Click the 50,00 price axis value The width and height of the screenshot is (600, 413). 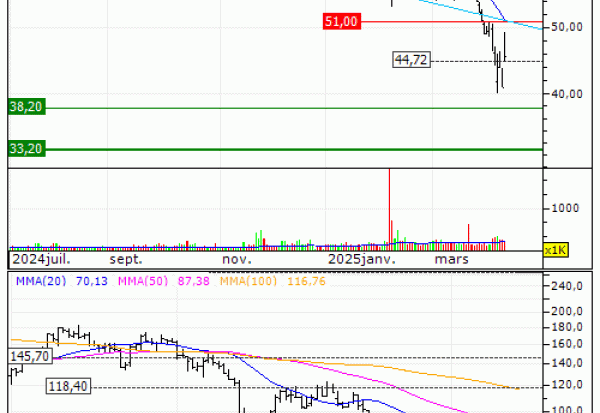coord(565,27)
